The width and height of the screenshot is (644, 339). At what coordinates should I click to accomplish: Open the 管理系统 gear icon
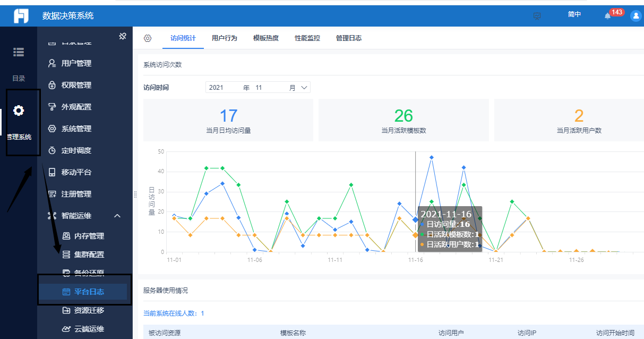click(19, 111)
